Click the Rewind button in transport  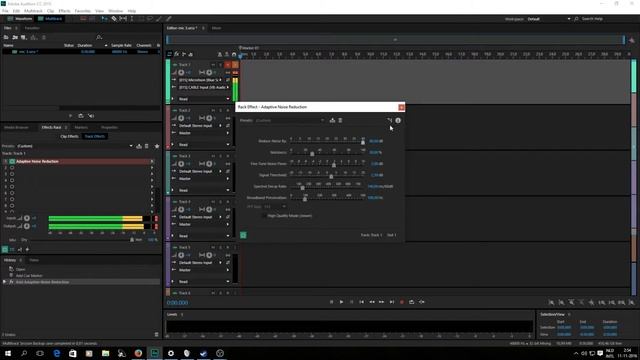click(371, 302)
